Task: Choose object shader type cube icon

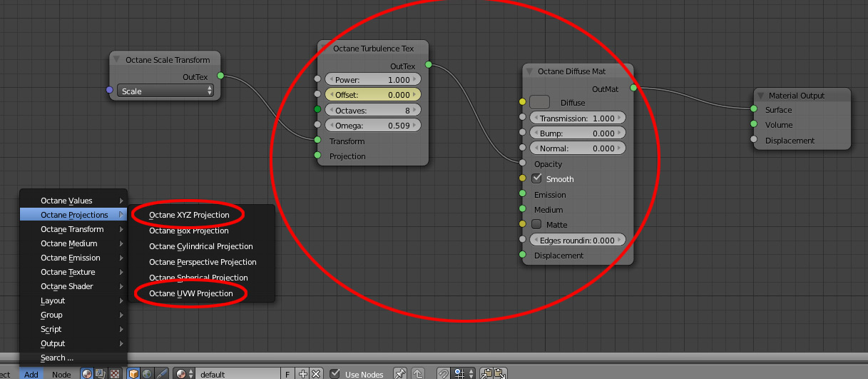Action: click(x=133, y=373)
